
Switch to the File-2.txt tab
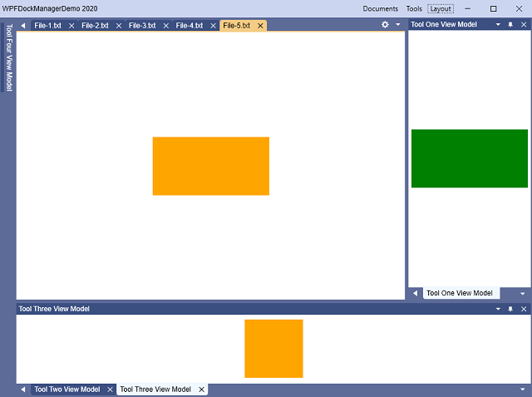(x=95, y=26)
